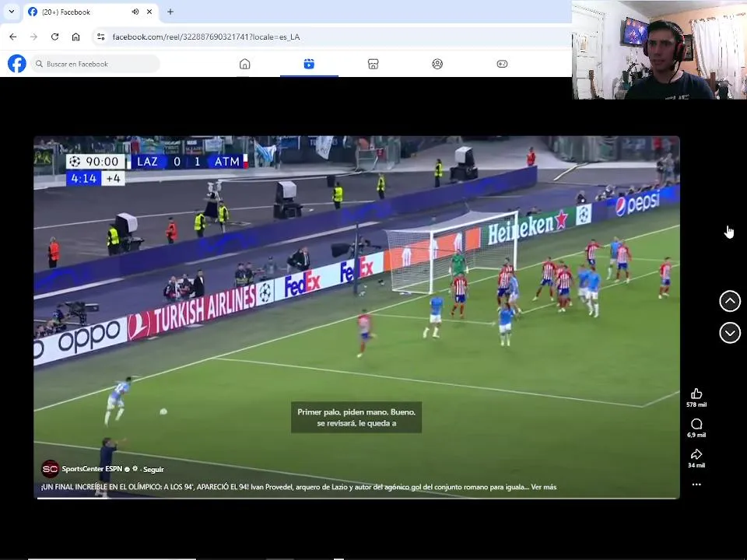
Task: Click the Facebook logo icon
Action: click(16, 64)
